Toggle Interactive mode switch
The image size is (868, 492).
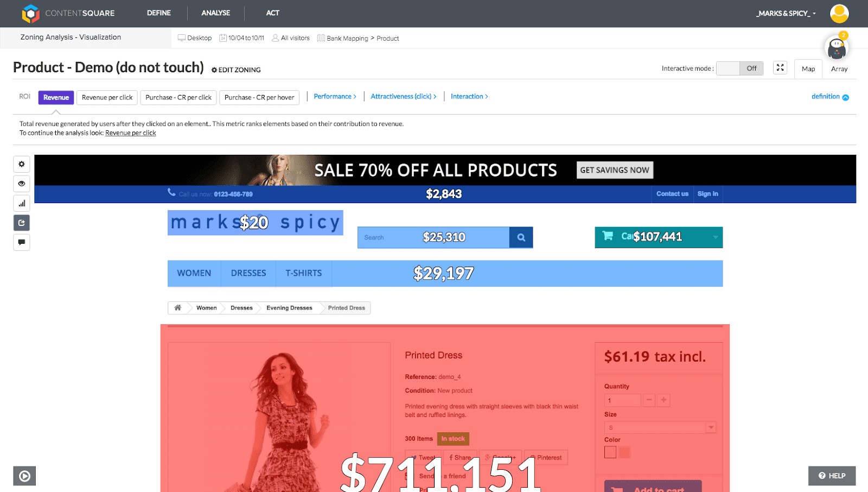click(x=739, y=68)
